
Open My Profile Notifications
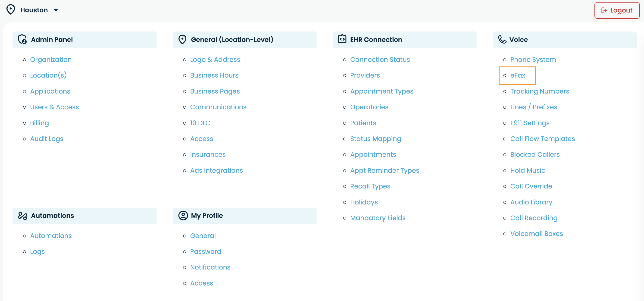pyautogui.click(x=210, y=267)
